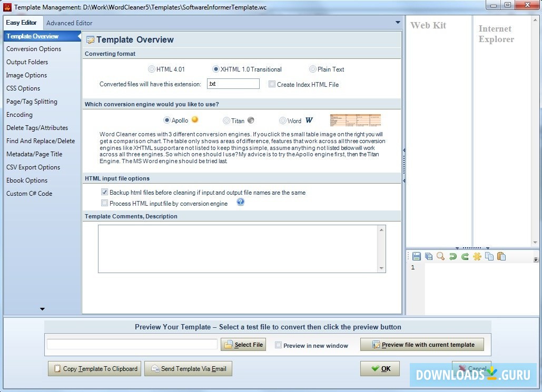Screen dimensions: 542x392
Task: Click the Select File button
Action: tap(243, 344)
